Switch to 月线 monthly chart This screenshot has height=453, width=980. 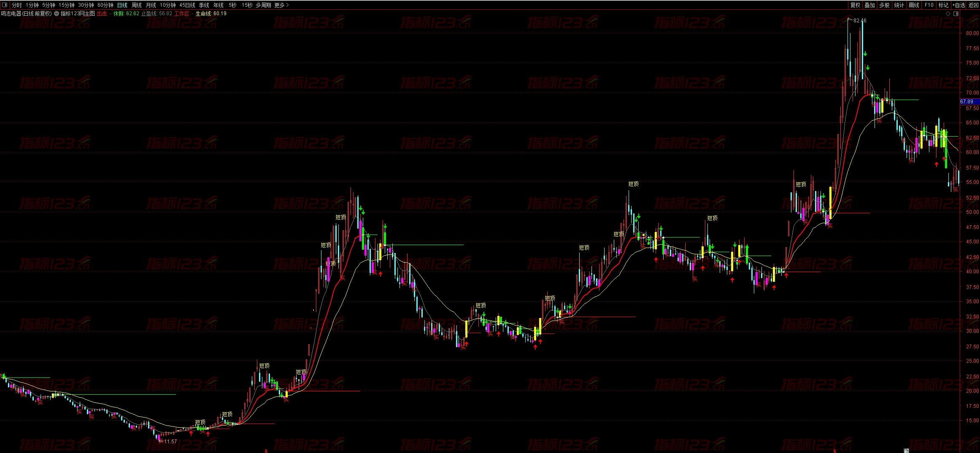(151, 5)
